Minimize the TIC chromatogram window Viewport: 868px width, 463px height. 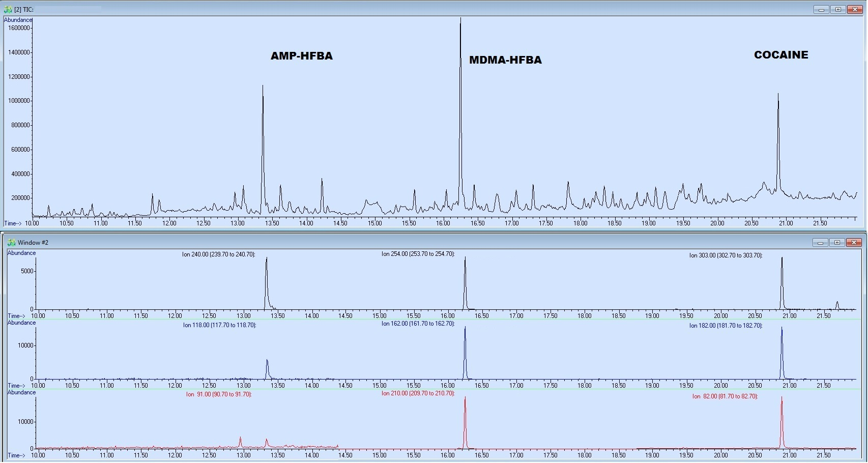(x=821, y=10)
